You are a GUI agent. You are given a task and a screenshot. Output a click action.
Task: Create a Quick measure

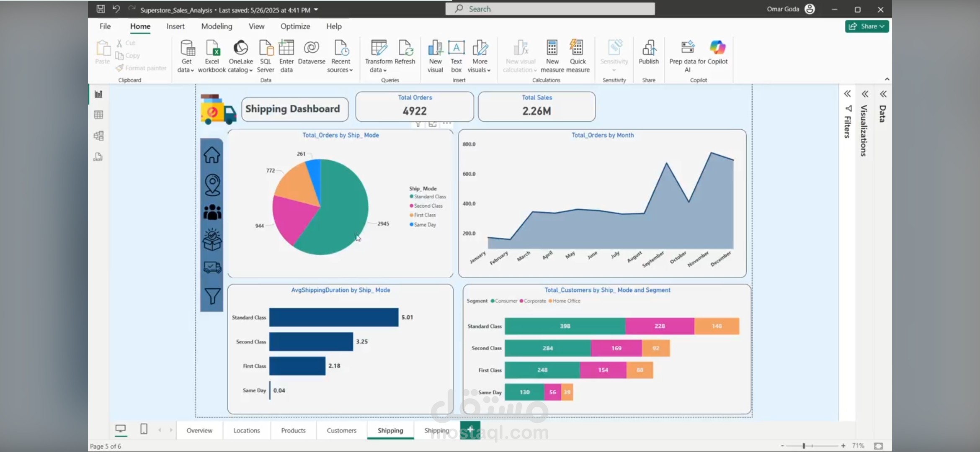tap(578, 56)
